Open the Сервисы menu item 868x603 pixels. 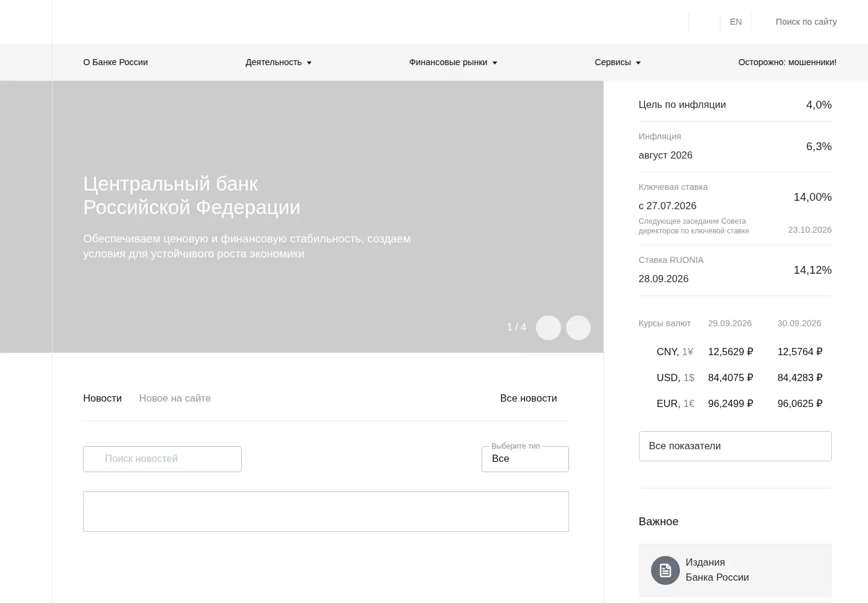pos(613,62)
